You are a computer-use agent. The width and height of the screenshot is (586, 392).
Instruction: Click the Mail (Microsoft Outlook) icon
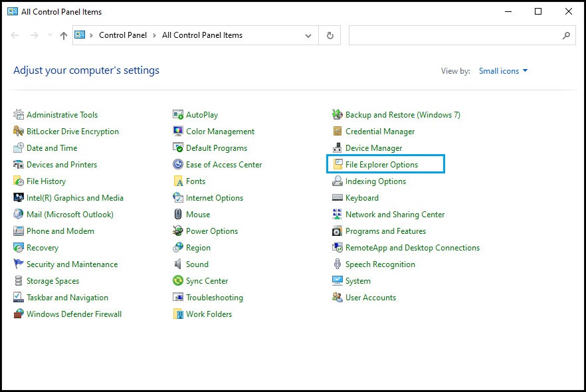(x=19, y=214)
